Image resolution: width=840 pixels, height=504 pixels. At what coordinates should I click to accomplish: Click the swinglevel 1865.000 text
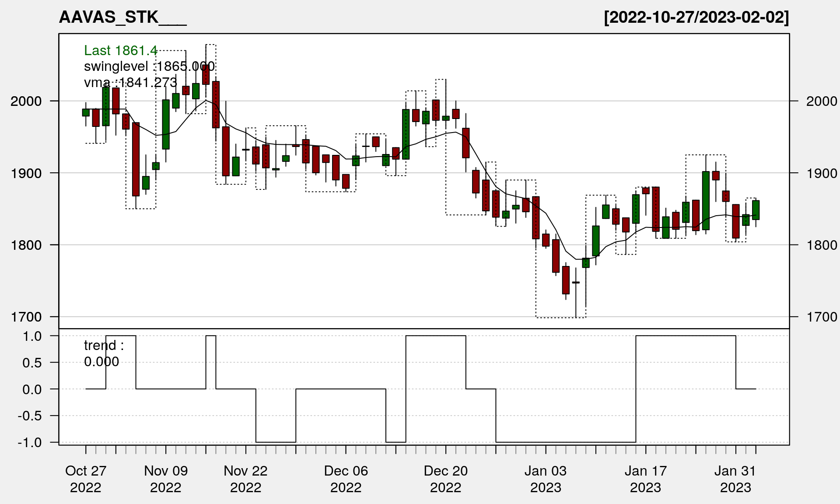coord(149,66)
